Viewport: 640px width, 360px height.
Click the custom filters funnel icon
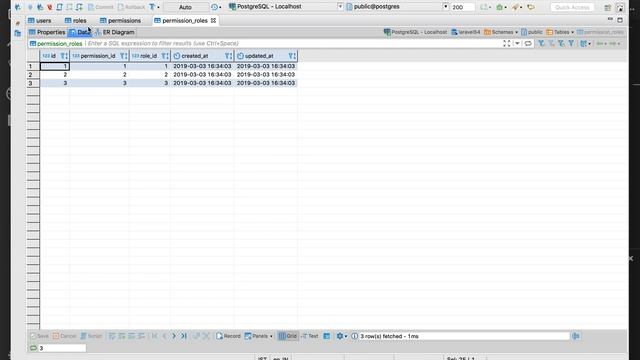click(571, 44)
